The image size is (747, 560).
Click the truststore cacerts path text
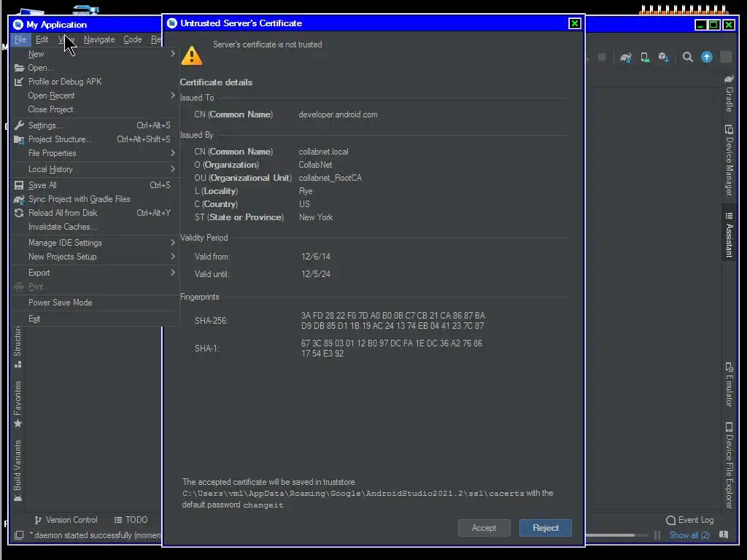coord(353,494)
